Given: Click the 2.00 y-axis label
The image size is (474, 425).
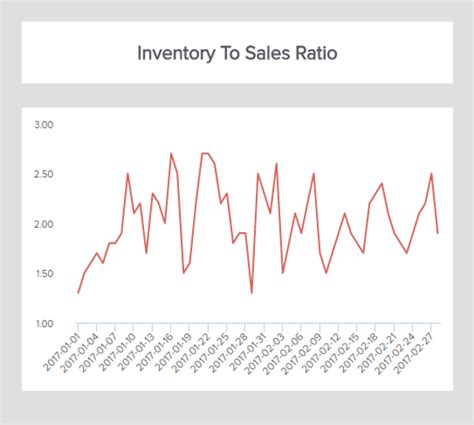Looking at the screenshot, I should [x=44, y=224].
